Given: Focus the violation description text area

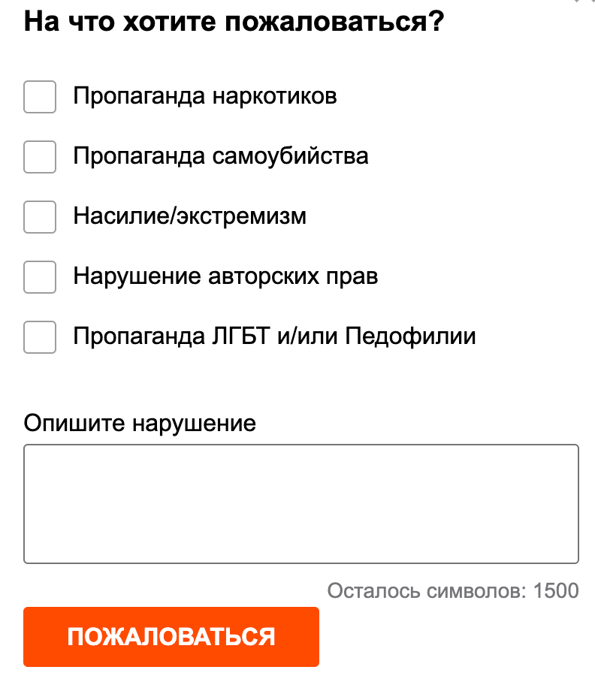Looking at the screenshot, I should [301, 503].
